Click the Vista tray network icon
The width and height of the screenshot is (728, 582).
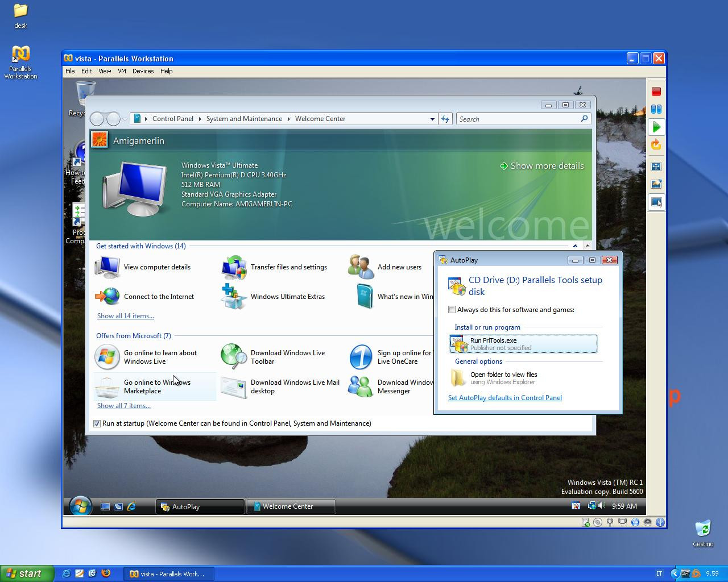tap(591, 505)
